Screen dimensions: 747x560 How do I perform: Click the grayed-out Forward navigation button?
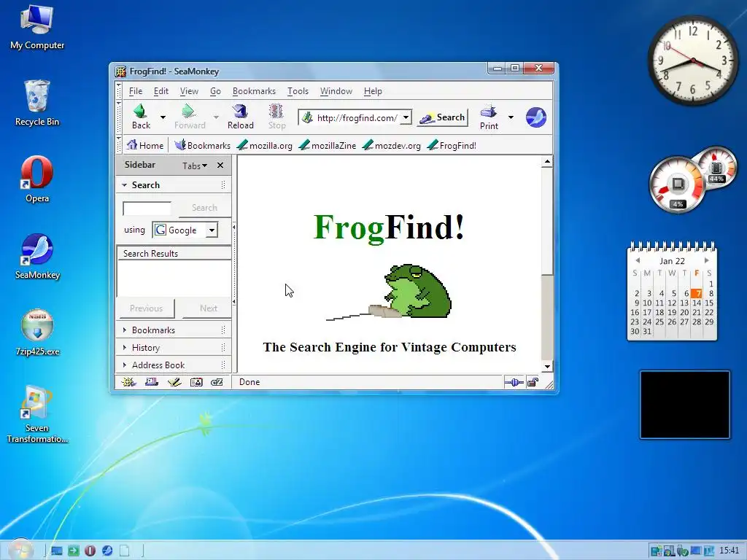(x=190, y=117)
